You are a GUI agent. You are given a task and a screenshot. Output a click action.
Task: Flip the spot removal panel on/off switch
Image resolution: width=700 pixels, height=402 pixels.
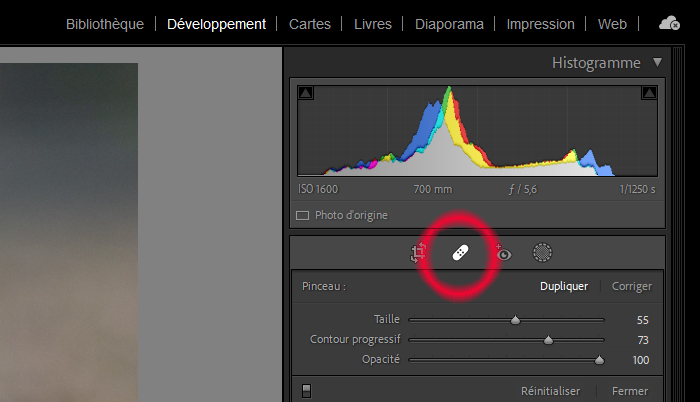(306, 391)
